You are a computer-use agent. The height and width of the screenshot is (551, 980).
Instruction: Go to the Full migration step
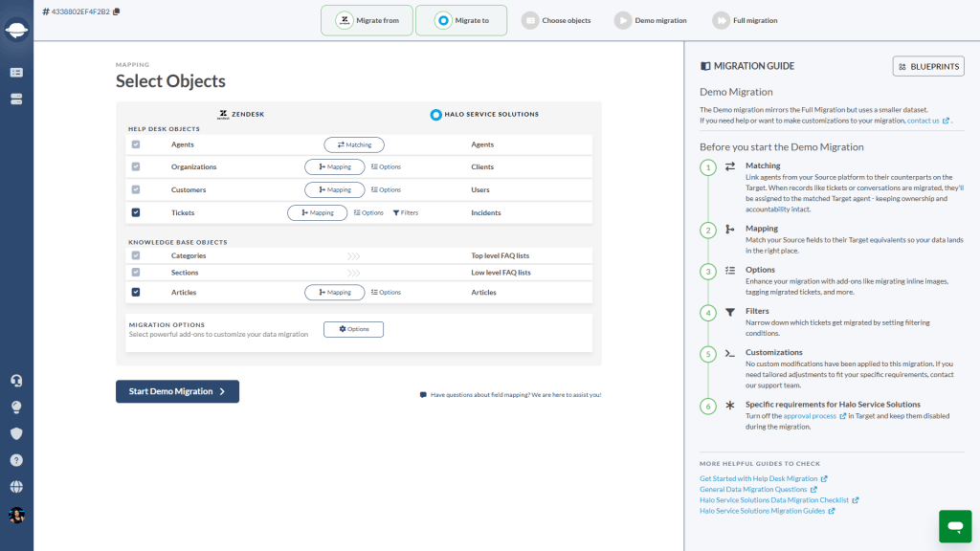[745, 21]
